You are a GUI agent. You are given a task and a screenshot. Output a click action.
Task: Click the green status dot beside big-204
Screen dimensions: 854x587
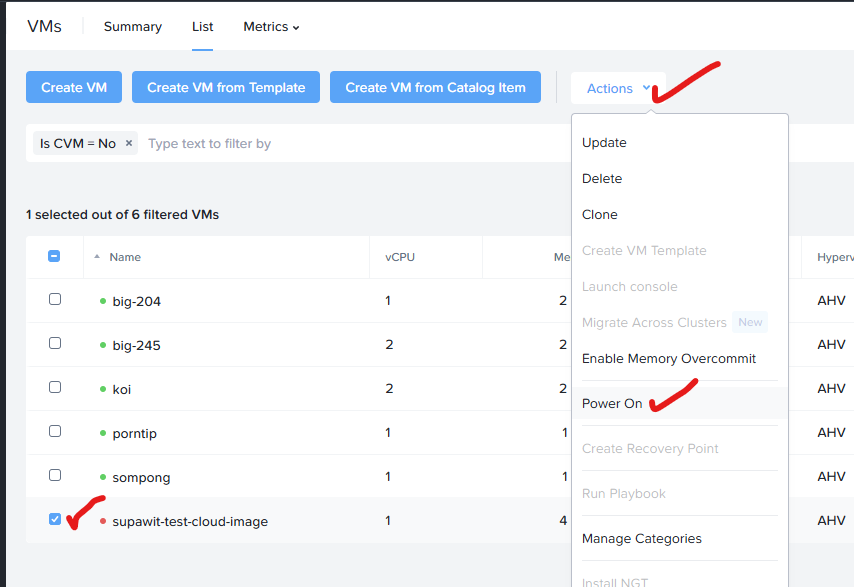(x=102, y=301)
